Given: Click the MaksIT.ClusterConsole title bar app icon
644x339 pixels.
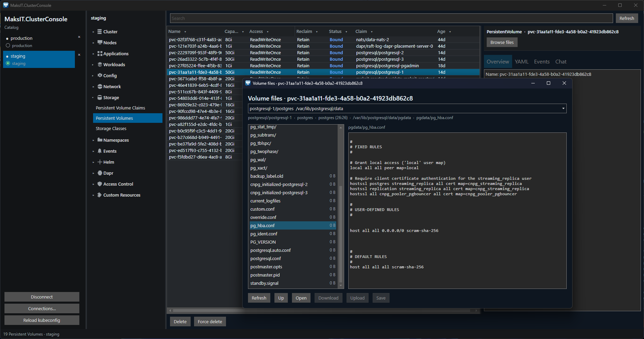Looking at the screenshot, I should pos(6,5).
